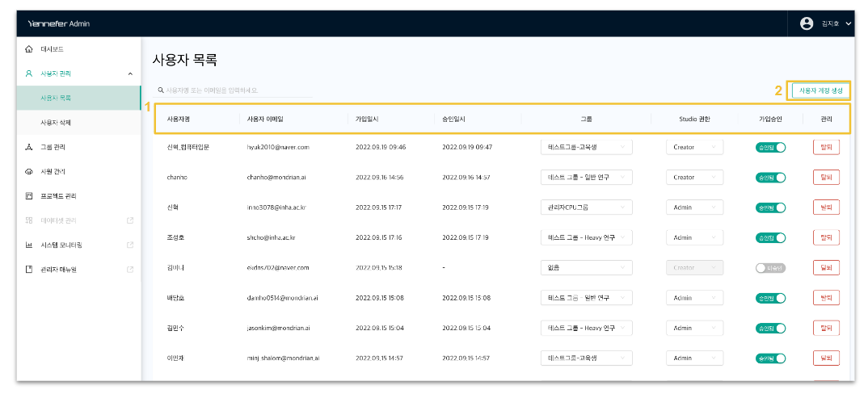Screen dimensions: 868x398
Task: Click the 프로젝트 관리 icon in sidebar
Action: [x=29, y=195]
